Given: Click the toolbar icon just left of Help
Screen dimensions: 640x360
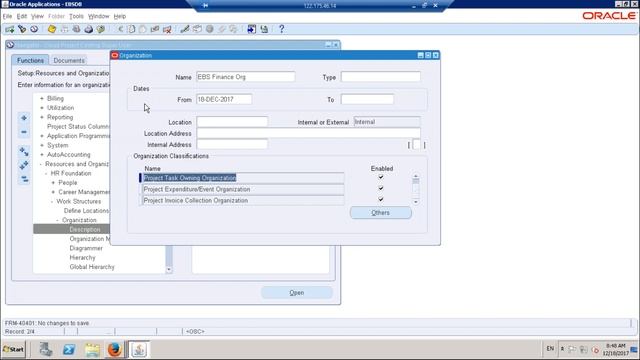Looking at the screenshot, I should tap(264, 29).
